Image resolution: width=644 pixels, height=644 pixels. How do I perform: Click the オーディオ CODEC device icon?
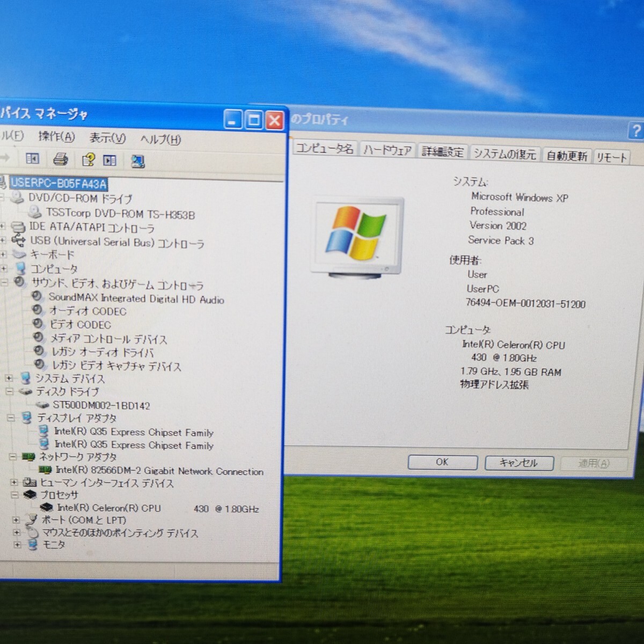[x=38, y=310]
